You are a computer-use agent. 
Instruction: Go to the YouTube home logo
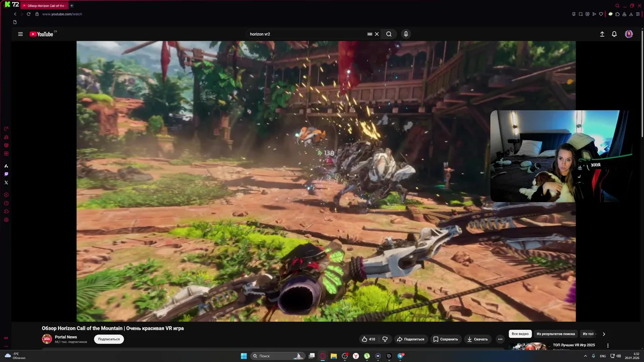(x=41, y=34)
